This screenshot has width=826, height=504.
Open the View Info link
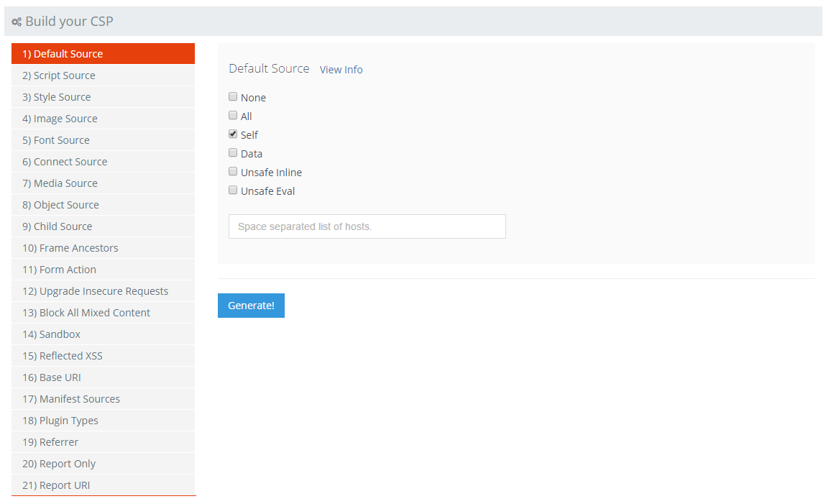pyautogui.click(x=341, y=70)
